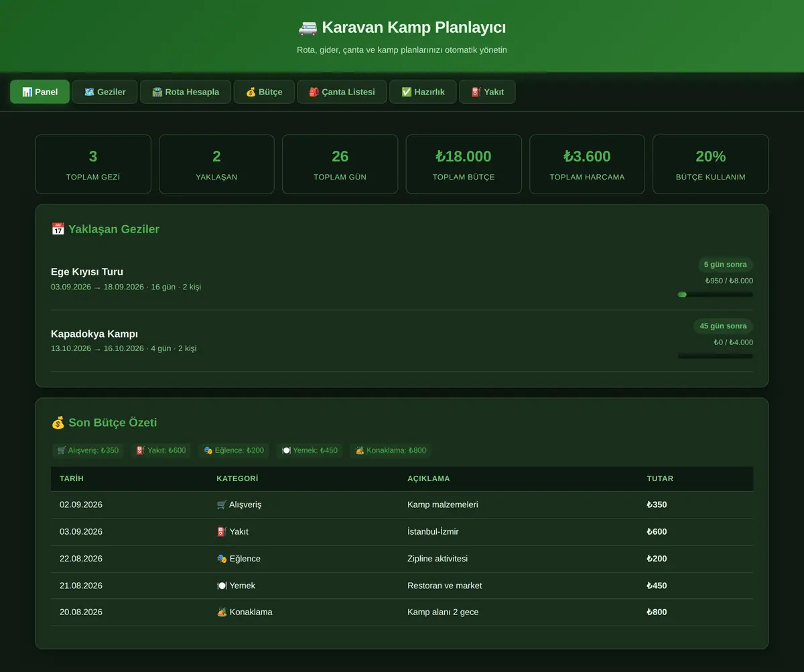Viewport: 804px width, 672px height.
Task: Switch to the Yakıt tab
Action: (x=487, y=92)
